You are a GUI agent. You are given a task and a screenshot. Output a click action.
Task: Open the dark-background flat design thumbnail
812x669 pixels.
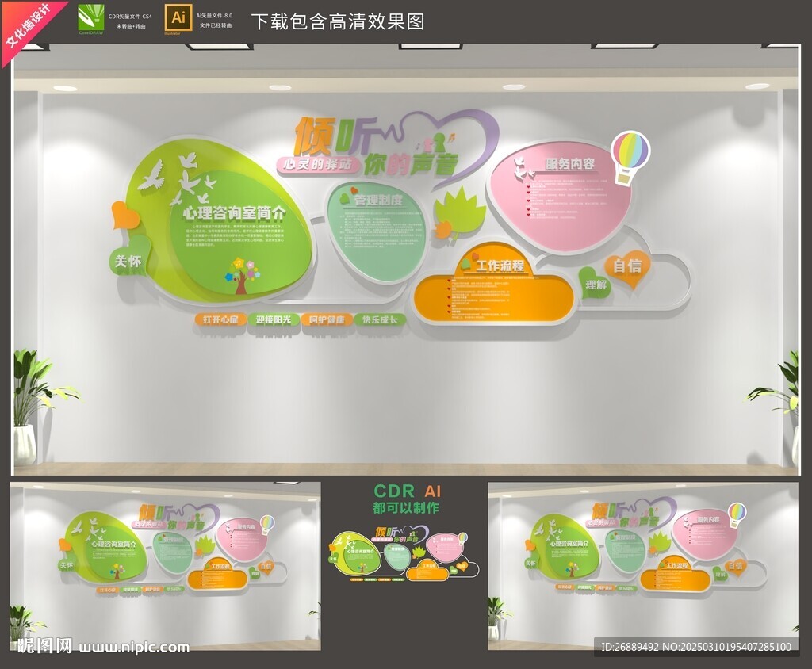pyautogui.click(x=404, y=554)
